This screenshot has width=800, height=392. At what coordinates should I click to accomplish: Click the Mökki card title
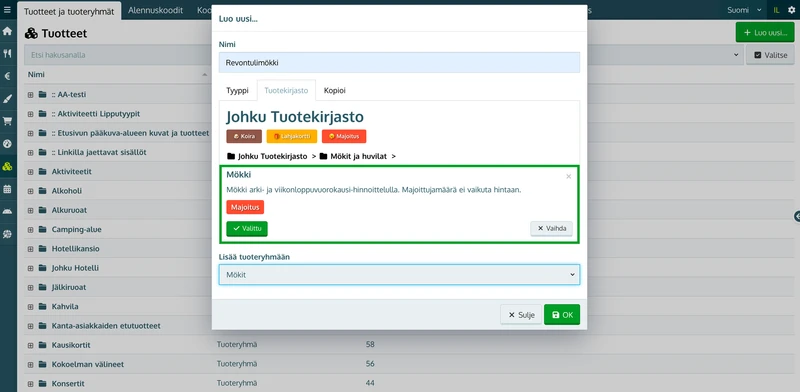tap(239, 175)
